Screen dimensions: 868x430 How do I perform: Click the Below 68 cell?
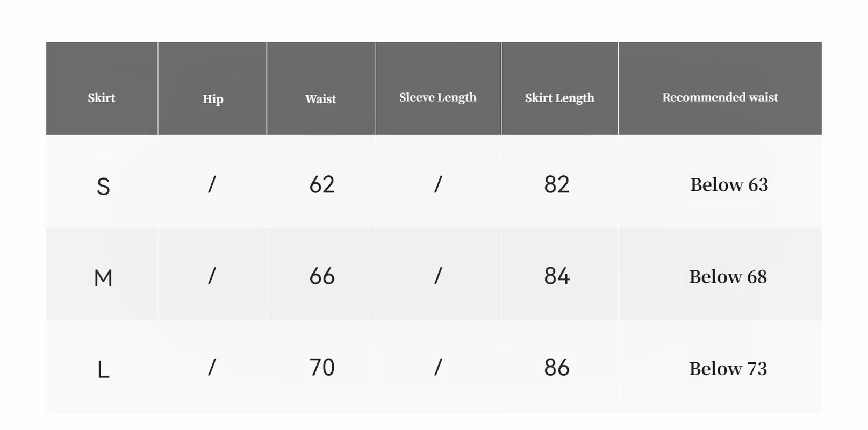pos(728,277)
